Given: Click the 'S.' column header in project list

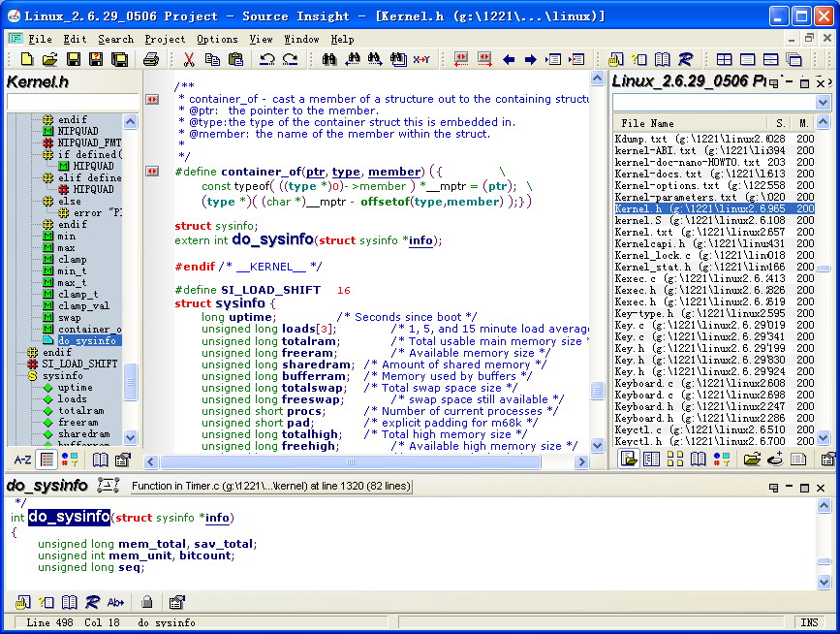Looking at the screenshot, I should click(781, 123).
